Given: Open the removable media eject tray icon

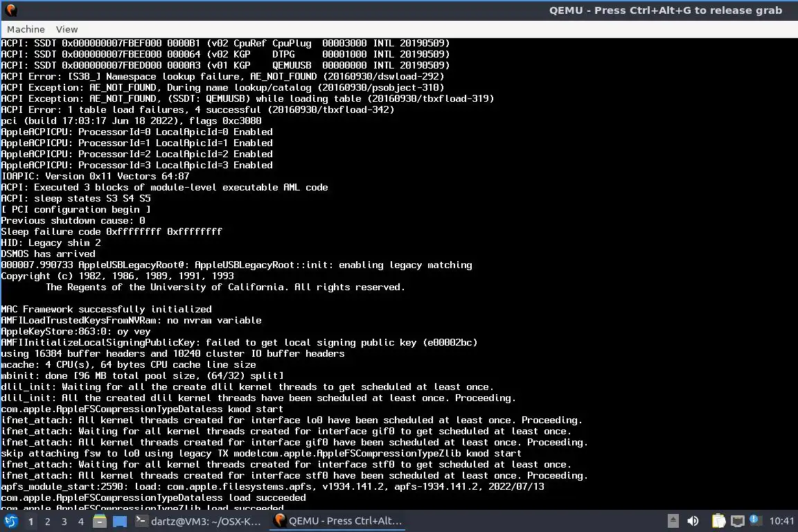Looking at the screenshot, I should tap(673, 521).
